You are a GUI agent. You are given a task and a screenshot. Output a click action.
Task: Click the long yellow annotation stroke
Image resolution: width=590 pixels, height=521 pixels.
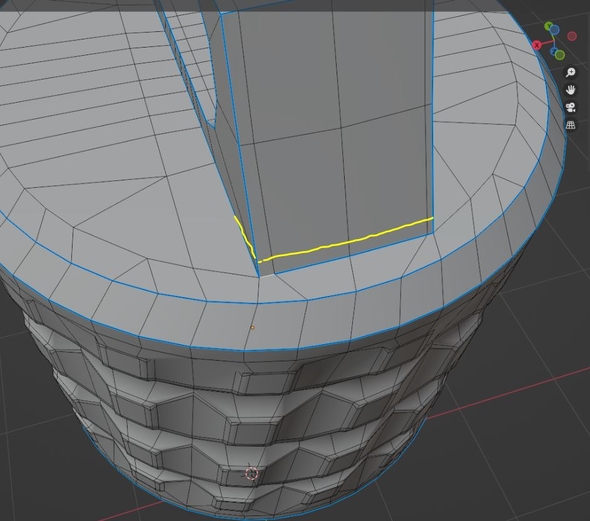pyautogui.click(x=346, y=241)
